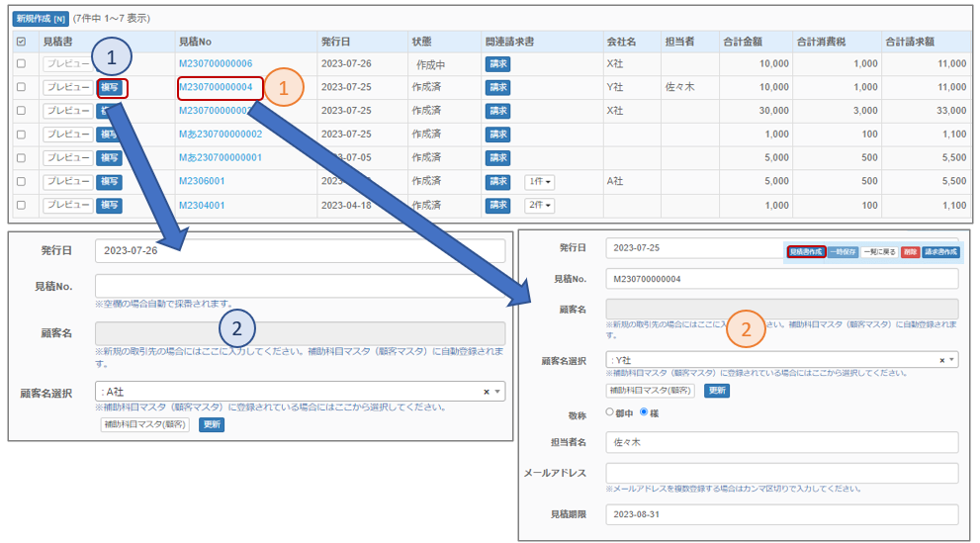Viewport: 980px width, 543px height.
Task: Click 複写 button for row M2304001
Action: tap(110, 205)
